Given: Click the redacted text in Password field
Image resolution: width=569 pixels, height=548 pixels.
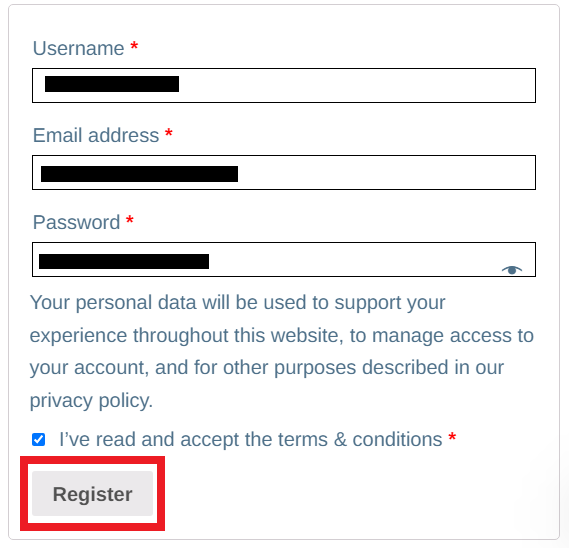Looking at the screenshot, I should tap(124, 261).
